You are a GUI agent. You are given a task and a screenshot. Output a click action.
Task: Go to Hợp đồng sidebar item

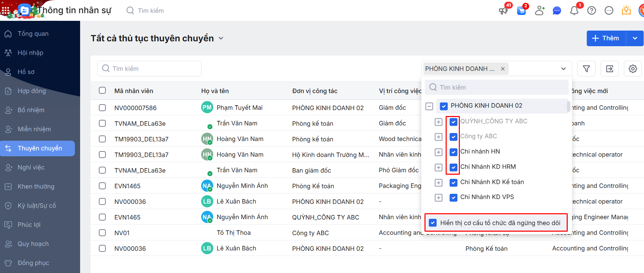tap(32, 91)
